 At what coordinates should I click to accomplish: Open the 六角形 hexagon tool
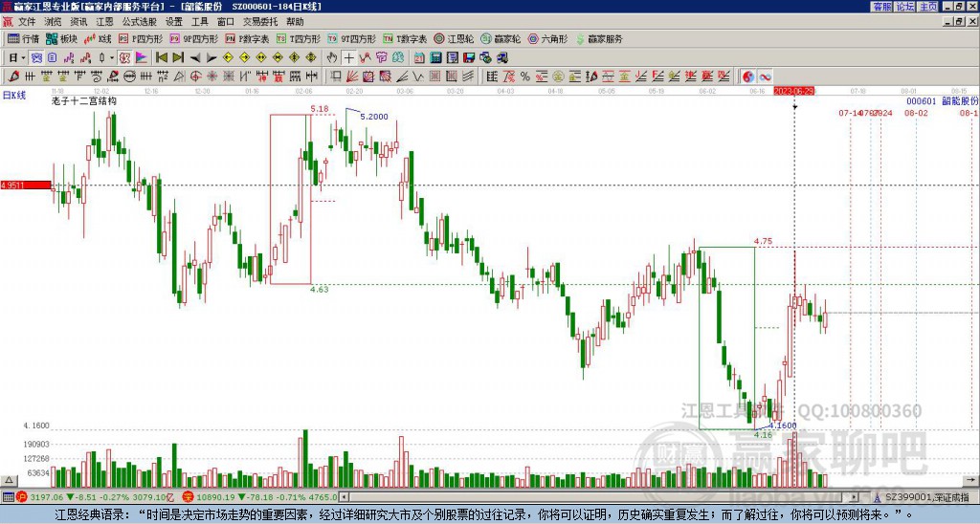coord(548,38)
